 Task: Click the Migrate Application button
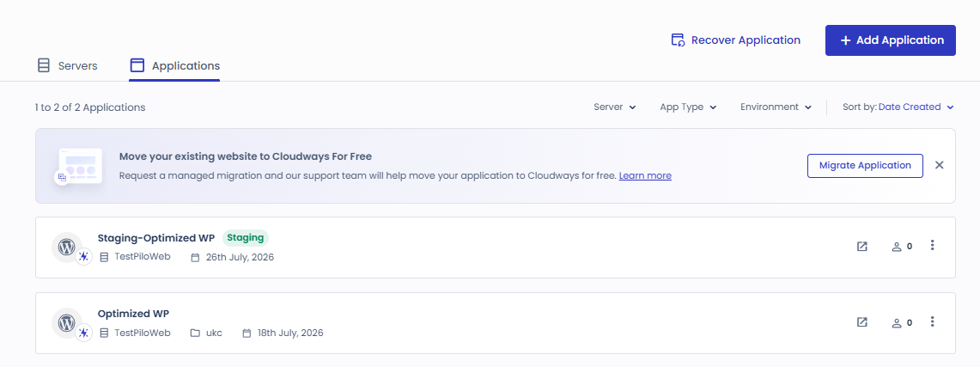coord(865,166)
